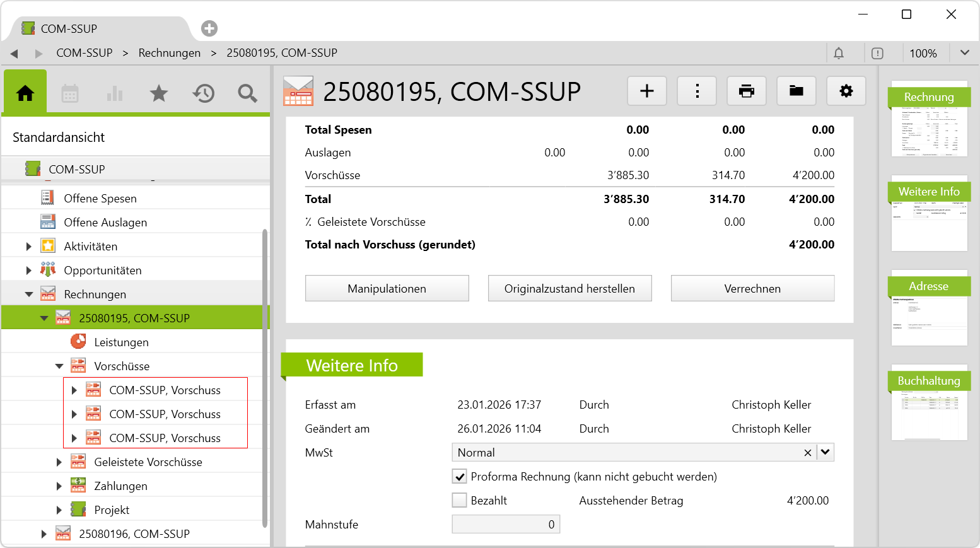Screen dimensions: 980x548
Task: Expand the Aktivitäten tree node
Action: 29,247
